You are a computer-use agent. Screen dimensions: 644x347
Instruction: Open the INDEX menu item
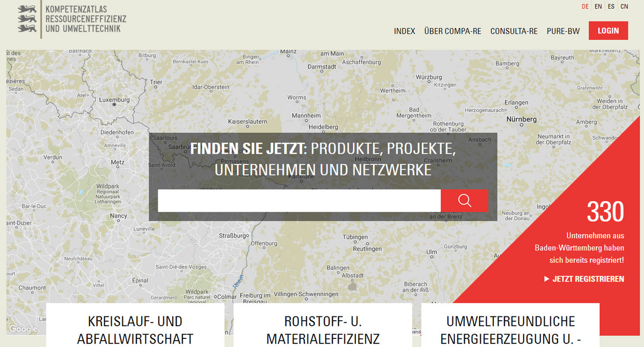[405, 31]
